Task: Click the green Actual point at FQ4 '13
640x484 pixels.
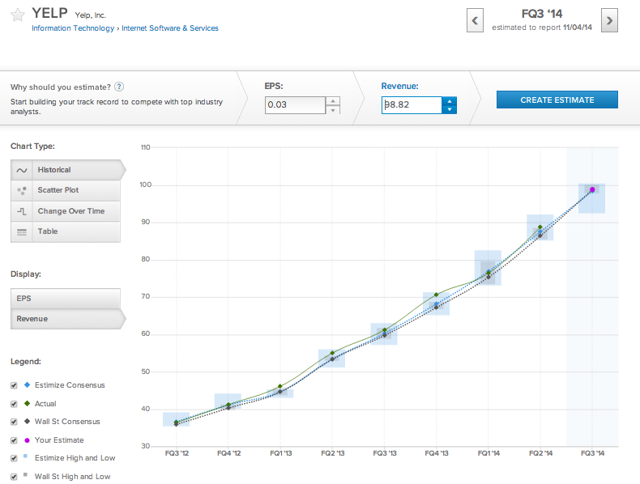Action: coord(436,294)
